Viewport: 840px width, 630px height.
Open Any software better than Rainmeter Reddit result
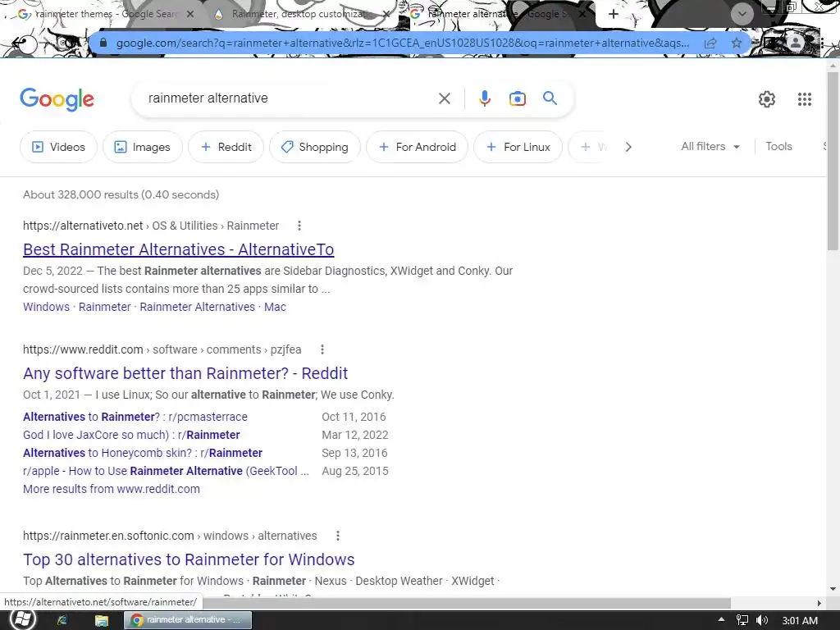(x=185, y=373)
